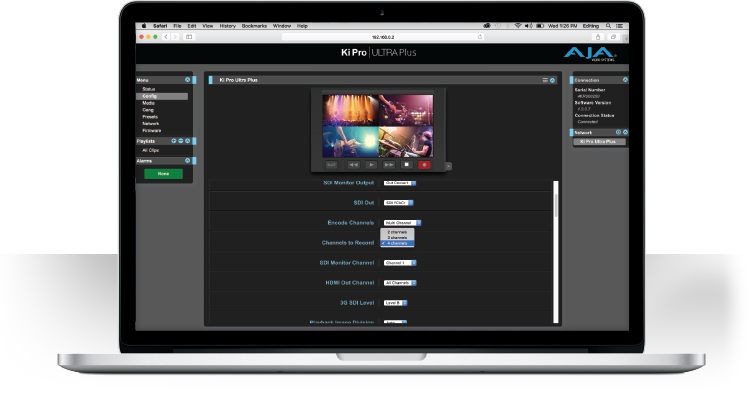This screenshot has height=399, width=754.
Task: Click the play button under the preview
Action: pyautogui.click(x=371, y=165)
